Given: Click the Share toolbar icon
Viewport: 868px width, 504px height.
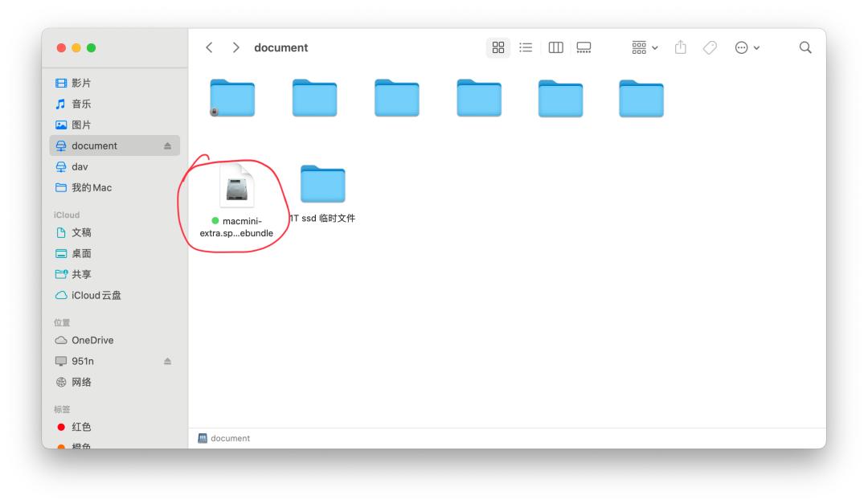Looking at the screenshot, I should 681,47.
